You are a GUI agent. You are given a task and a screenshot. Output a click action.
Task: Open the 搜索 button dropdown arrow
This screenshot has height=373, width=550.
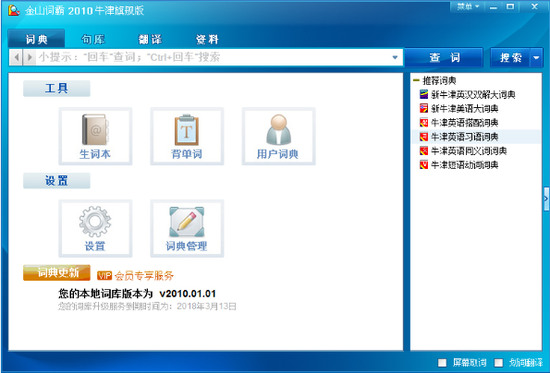(536, 57)
